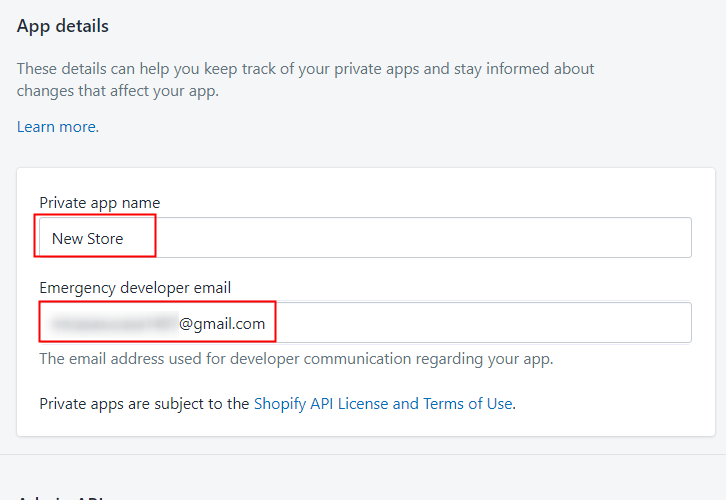Place cursor in the New Store text
The width and height of the screenshot is (726, 500).
(x=88, y=238)
